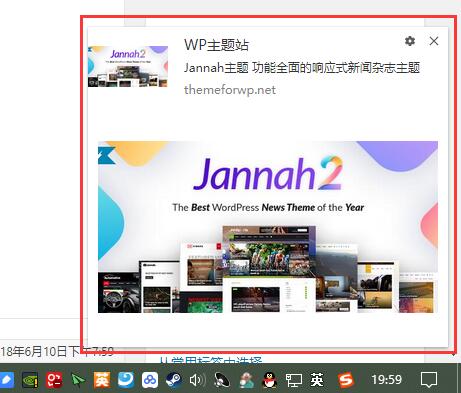461x393 pixels.
Task: Open the speaker volume icon
Action: tap(197, 380)
